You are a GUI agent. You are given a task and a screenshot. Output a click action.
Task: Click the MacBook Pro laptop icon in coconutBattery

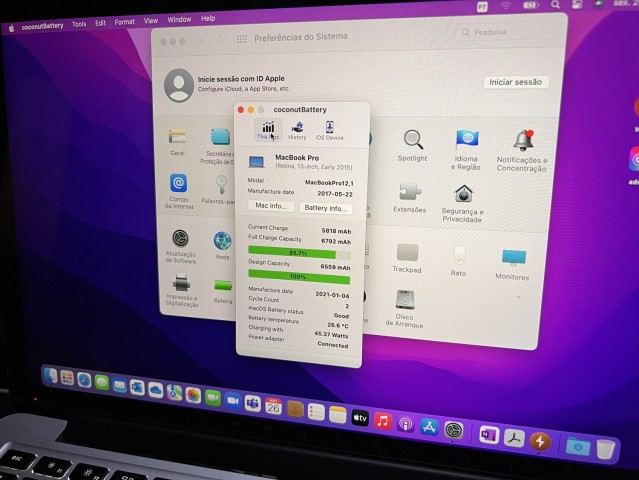point(256,161)
